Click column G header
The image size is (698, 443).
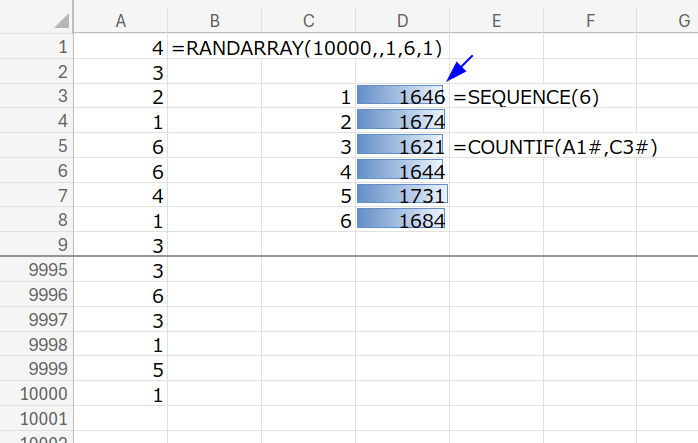click(677, 20)
